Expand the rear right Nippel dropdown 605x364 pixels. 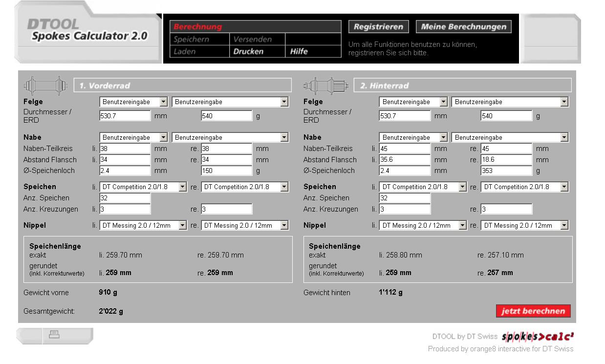[524, 226]
